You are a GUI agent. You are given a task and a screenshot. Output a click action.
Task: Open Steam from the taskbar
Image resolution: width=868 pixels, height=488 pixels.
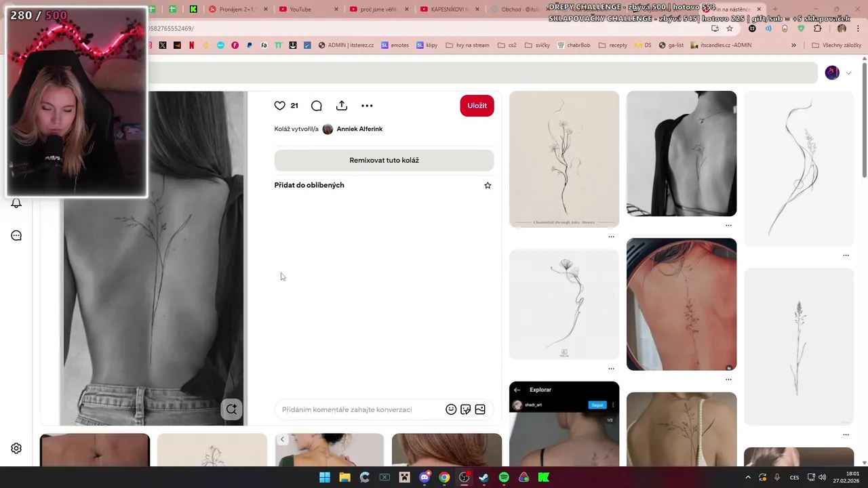484,477
